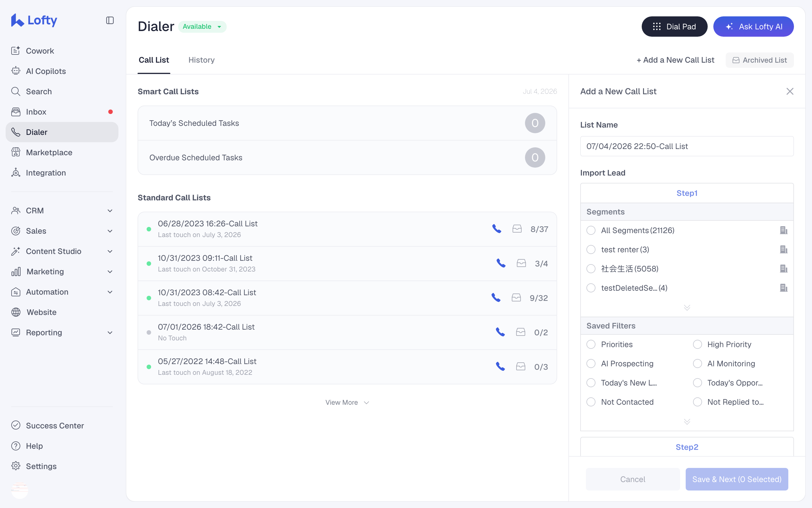
Task: Open the Dial Pad
Action: 674,27
